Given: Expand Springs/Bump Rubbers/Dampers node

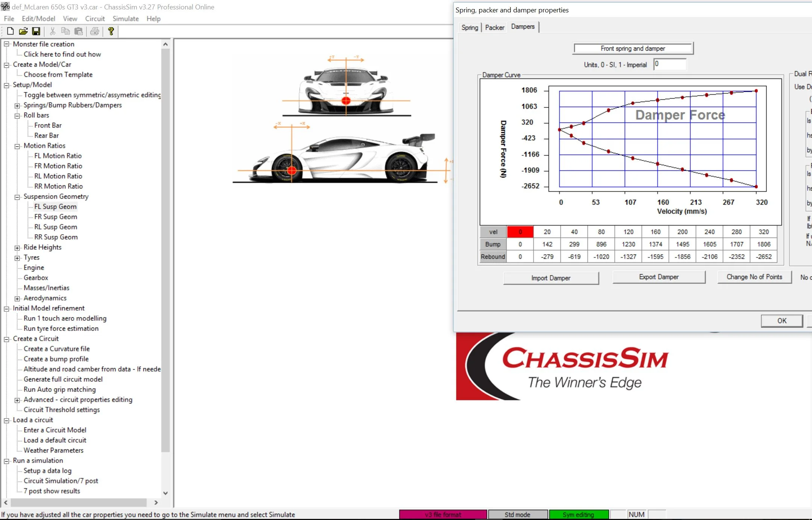Looking at the screenshot, I should pyautogui.click(x=17, y=105).
